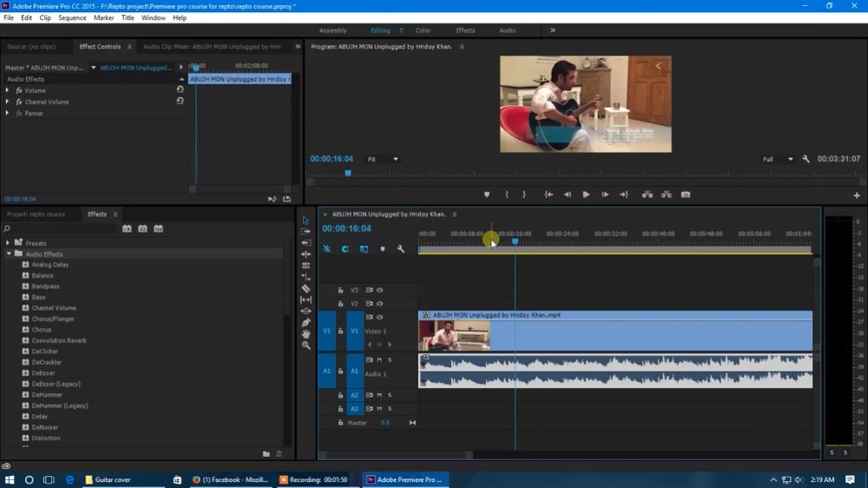Click the Export Frame camera icon
868x488 pixels.
pyautogui.click(x=686, y=195)
